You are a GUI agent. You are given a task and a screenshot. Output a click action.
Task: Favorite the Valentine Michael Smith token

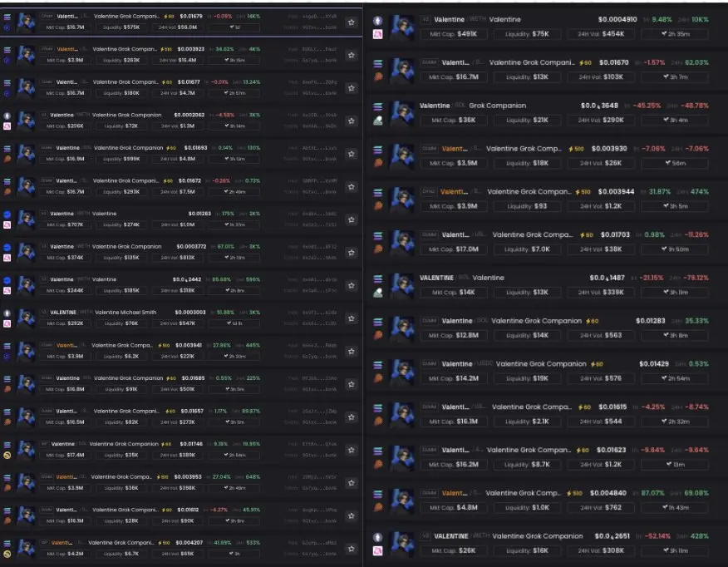352,318
